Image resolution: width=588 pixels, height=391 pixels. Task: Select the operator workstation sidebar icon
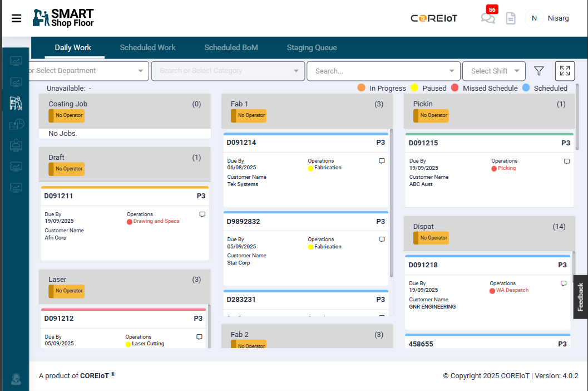pyautogui.click(x=16, y=103)
